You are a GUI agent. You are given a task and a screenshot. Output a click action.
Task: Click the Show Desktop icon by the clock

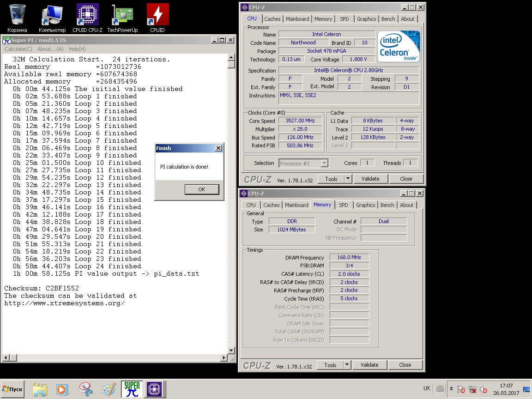pos(527,389)
